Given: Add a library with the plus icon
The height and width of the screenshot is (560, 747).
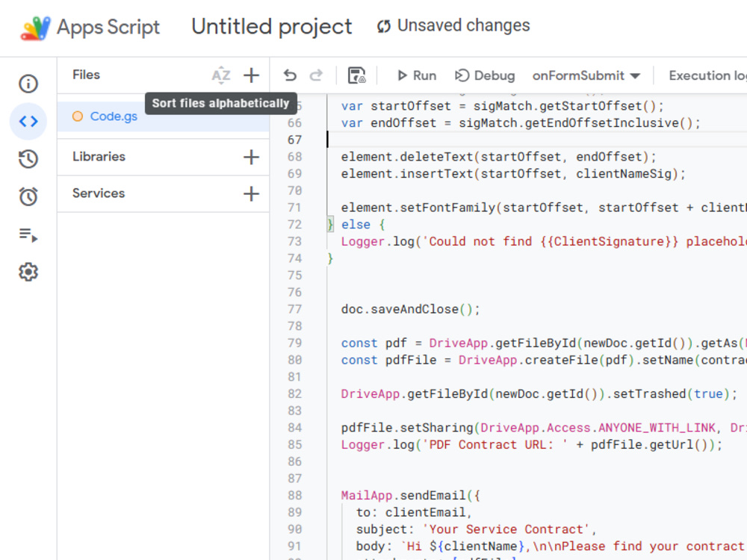Looking at the screenshot, I should [251, 157].
